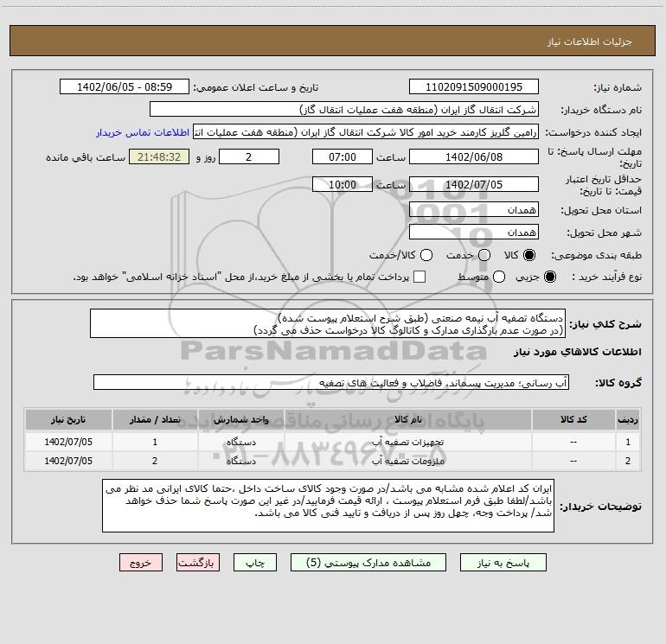
Task: Click the واحد شمارش column header
Action: (240, 419)
